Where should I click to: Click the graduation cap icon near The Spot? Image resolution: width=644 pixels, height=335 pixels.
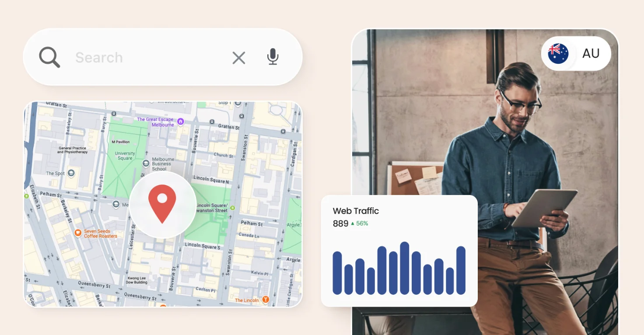(71, 173)
